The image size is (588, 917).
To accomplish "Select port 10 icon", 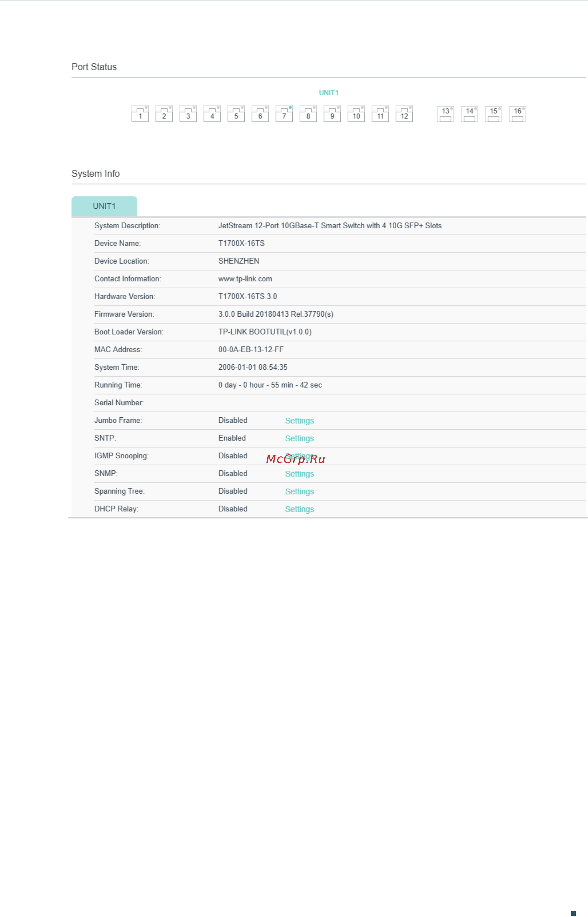I will [x=356, y=113].
